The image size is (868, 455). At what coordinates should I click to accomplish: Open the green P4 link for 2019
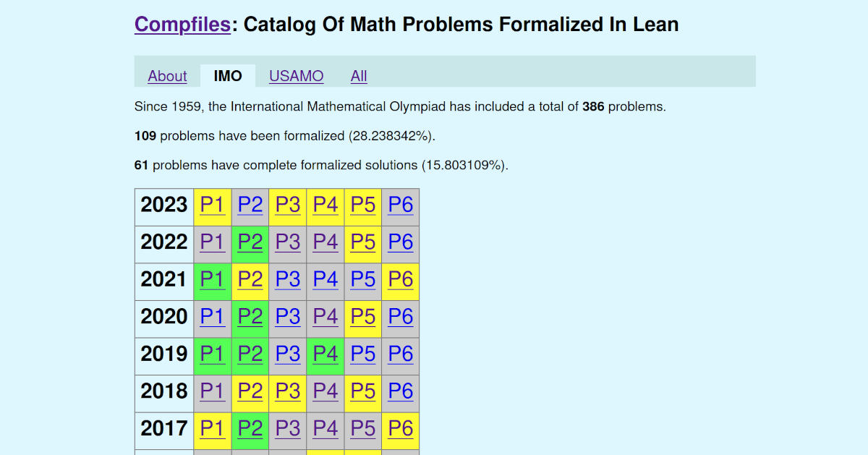[x=325, y=354]
